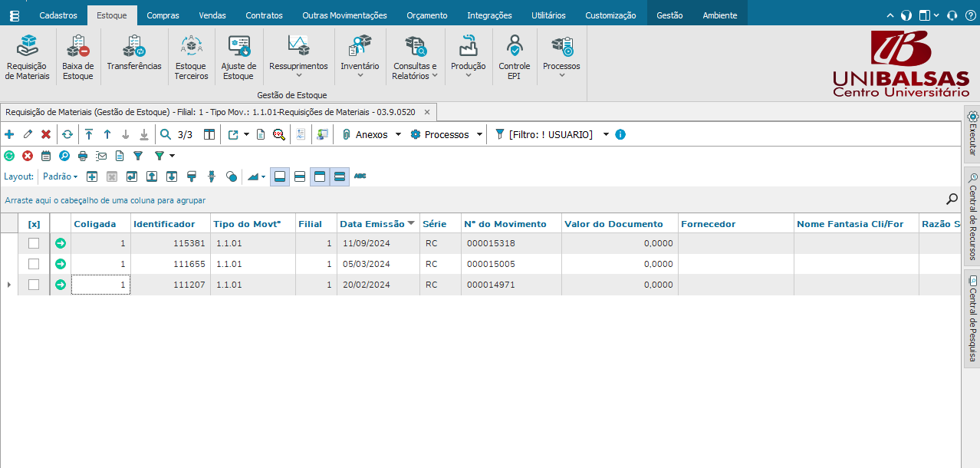Image resolution: width=980 pixels, height=468 pixels.
Task: Click the red X delete icon
Action: pyautogui.click(x=46, y=134)
